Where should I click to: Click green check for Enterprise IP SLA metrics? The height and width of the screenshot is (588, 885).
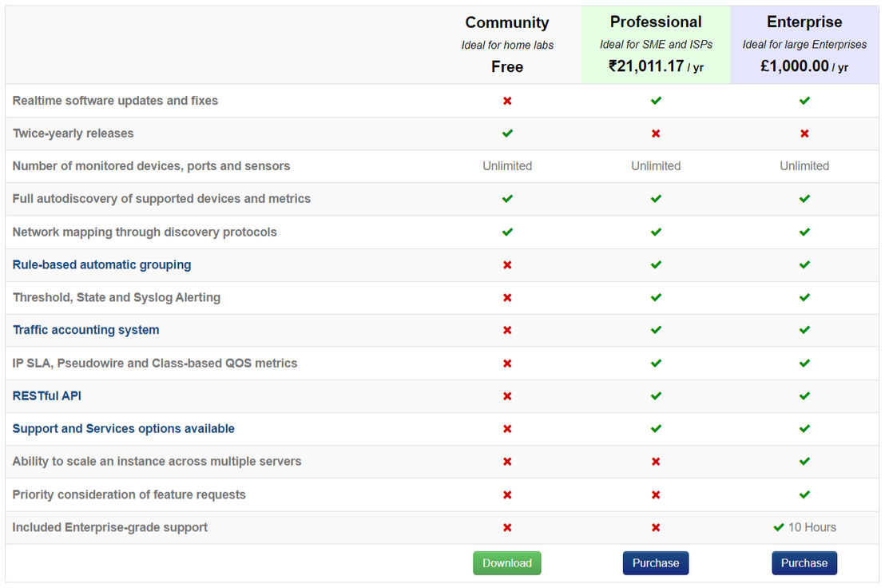[x=804, y=364]
